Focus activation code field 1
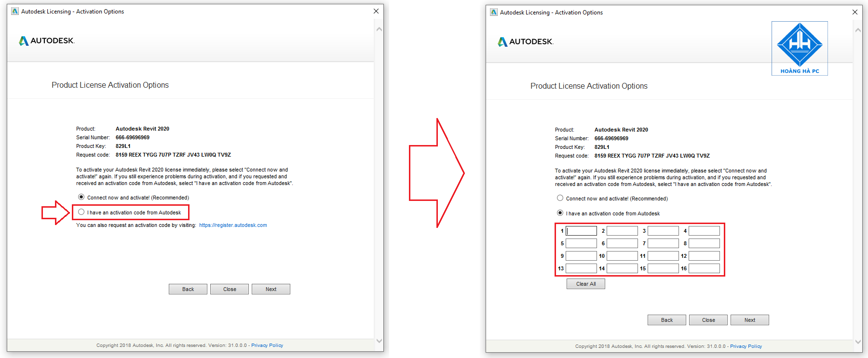Screen dimensions: 868x358 [581, 231]
